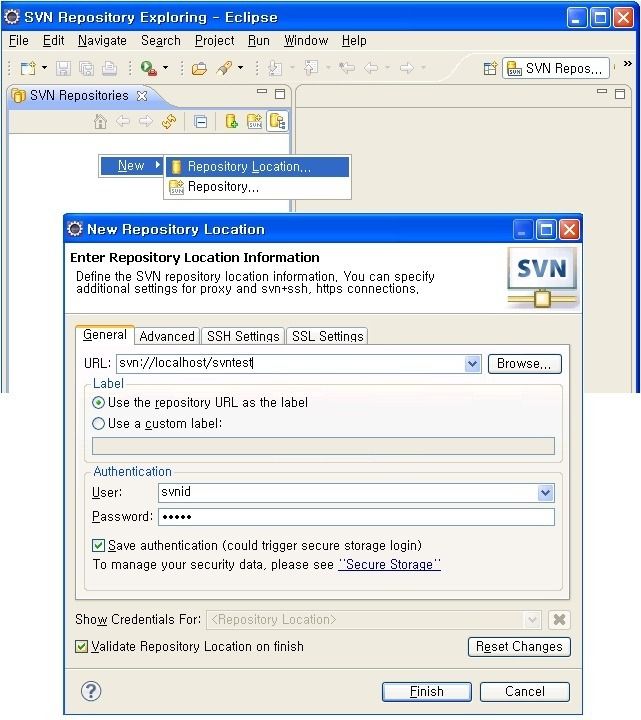The image size is (641, 720).
Task: Click the New wizard toolbar icon
Action: pos(28,68)
